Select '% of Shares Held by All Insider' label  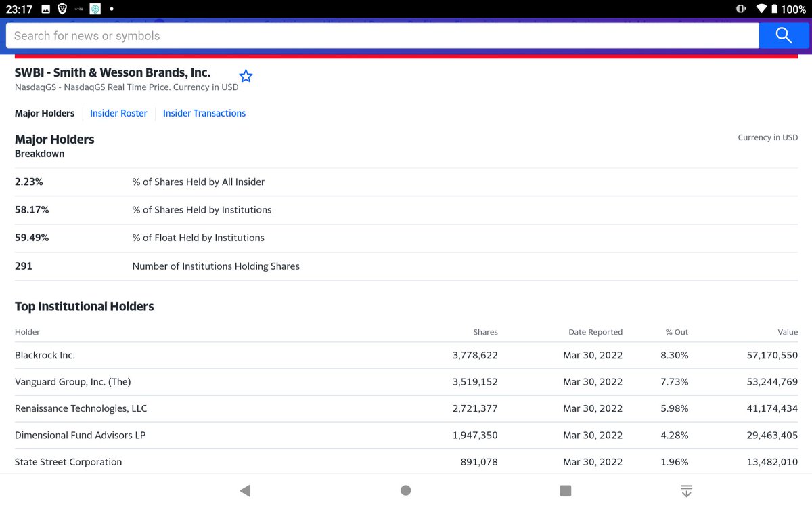(198, 182)
